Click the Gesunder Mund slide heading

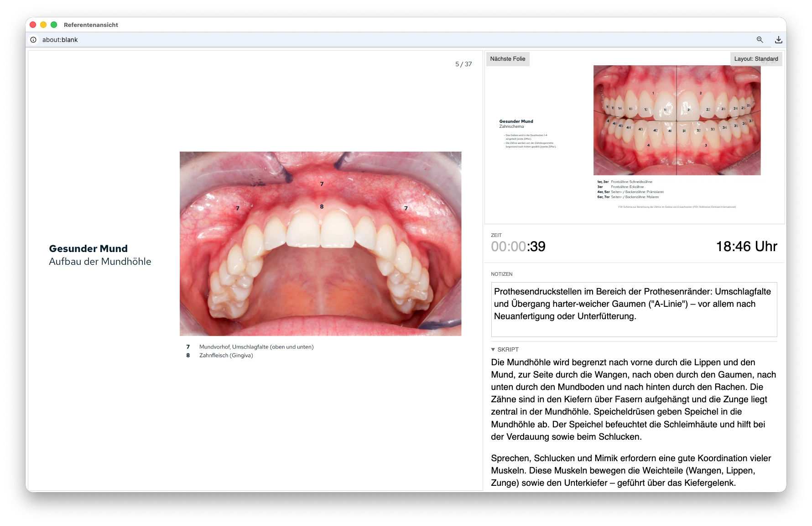[x=88, y=249]
